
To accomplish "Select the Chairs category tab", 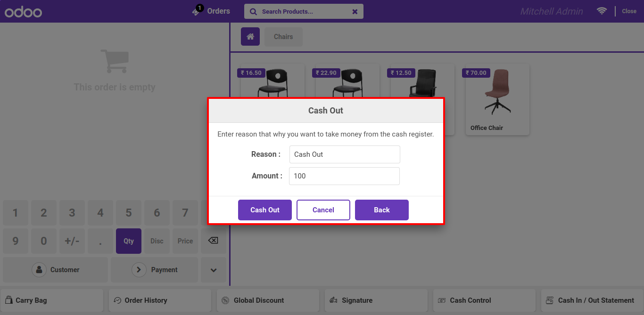I will click(283, 37).
